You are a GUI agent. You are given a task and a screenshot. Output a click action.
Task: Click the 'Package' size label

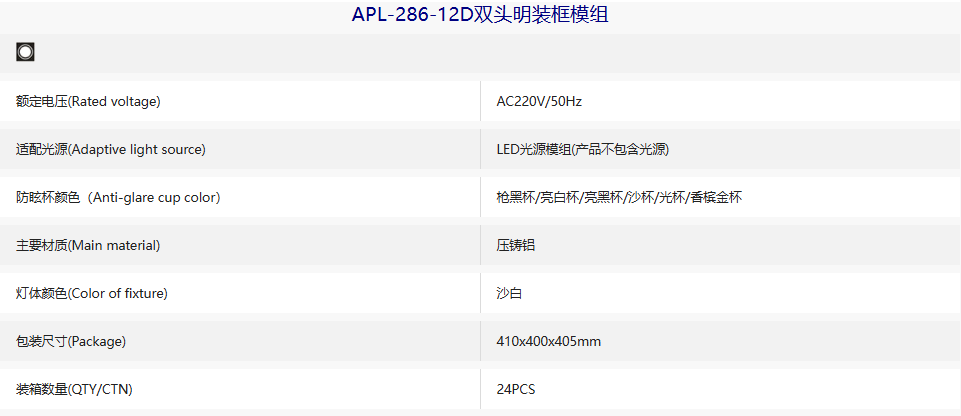(71, 341)
